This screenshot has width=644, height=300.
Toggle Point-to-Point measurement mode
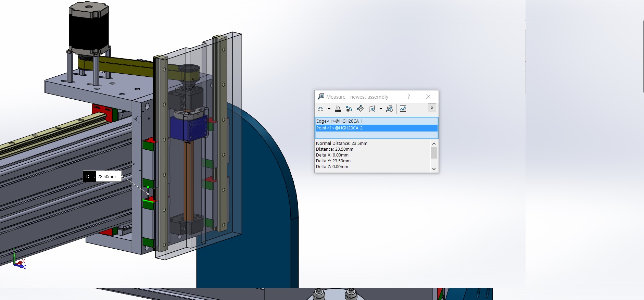[x=360, y=109]
